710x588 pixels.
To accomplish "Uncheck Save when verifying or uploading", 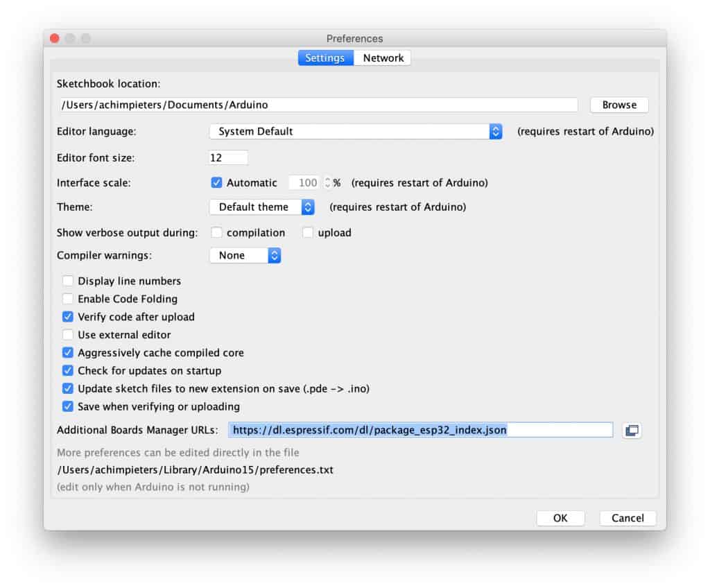I will coord(67,406).
